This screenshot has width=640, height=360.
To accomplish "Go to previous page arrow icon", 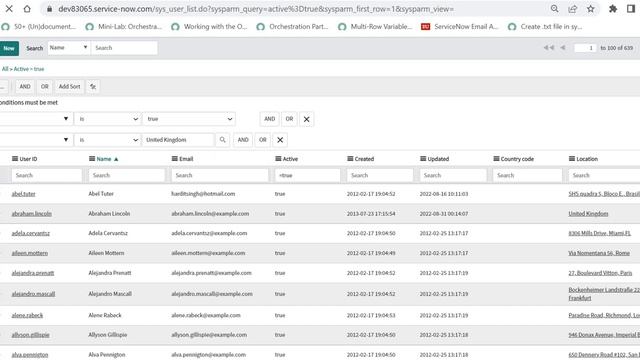I will pos(563,48).
